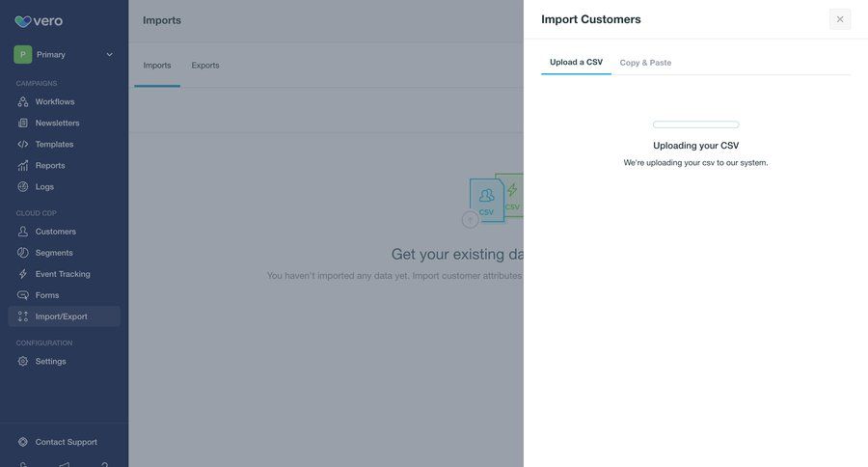The image size is (868, 467).
Task: Click the CSV upload progress bar
Action: (x=695, y=124)
